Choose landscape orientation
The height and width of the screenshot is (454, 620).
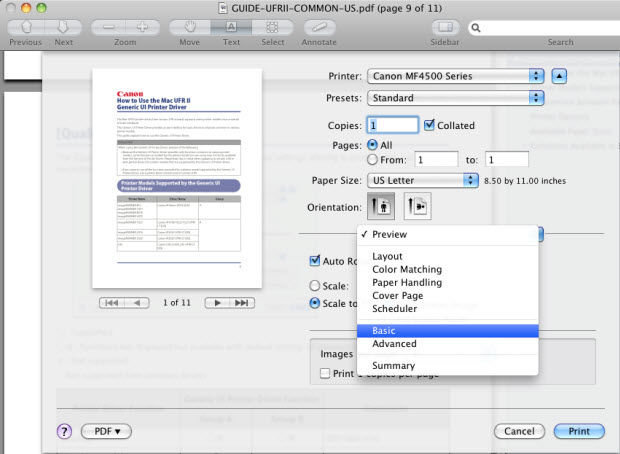click(417, 206)
